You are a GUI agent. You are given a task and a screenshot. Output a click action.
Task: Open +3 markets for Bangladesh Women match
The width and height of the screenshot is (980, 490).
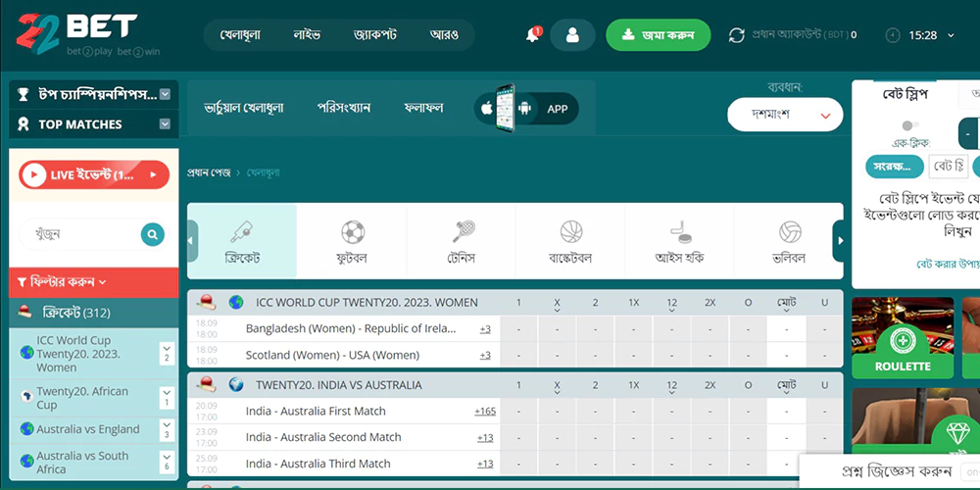pos(485,328)
